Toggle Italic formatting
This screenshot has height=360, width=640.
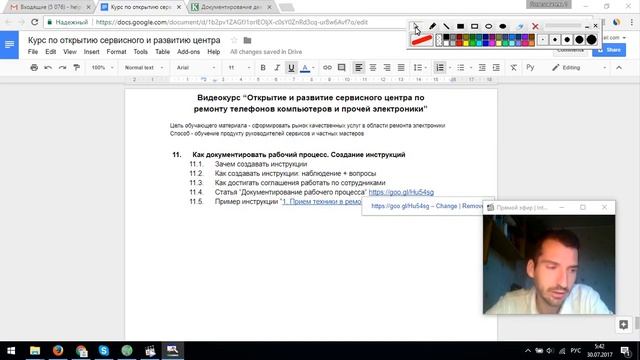pos(277,67)
